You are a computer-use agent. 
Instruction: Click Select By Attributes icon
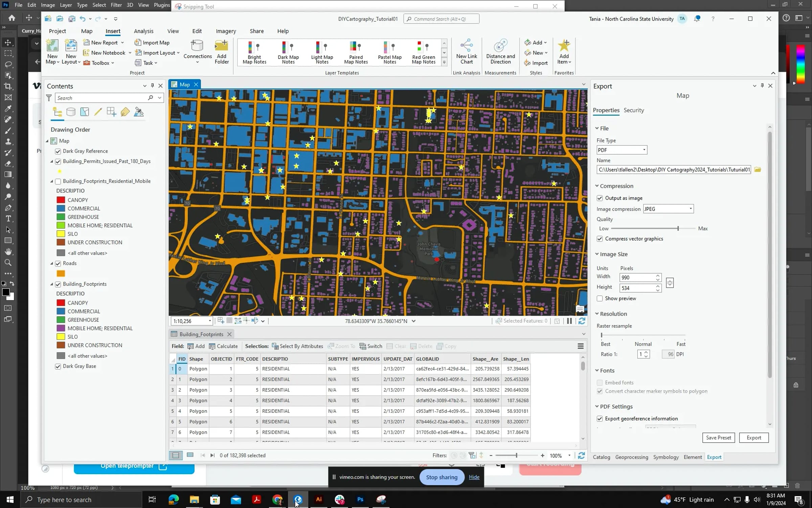[275, 346]
